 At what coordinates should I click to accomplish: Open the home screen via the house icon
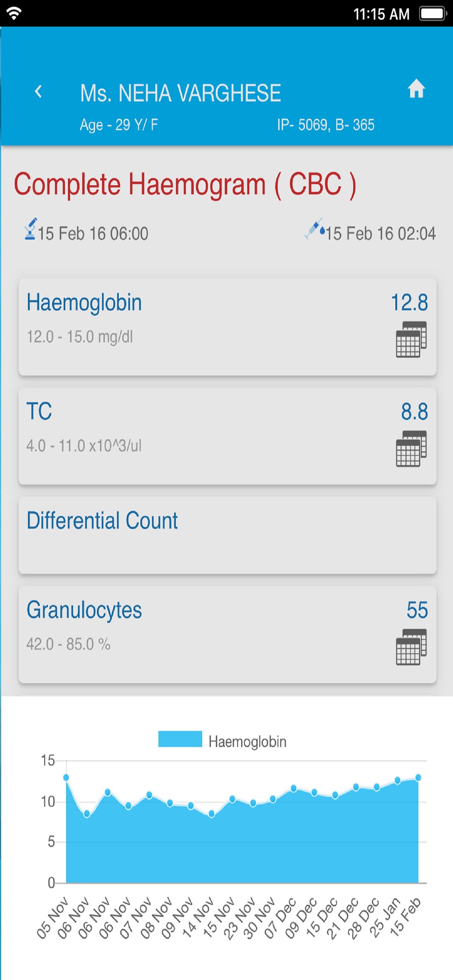[x=416, y=89]
